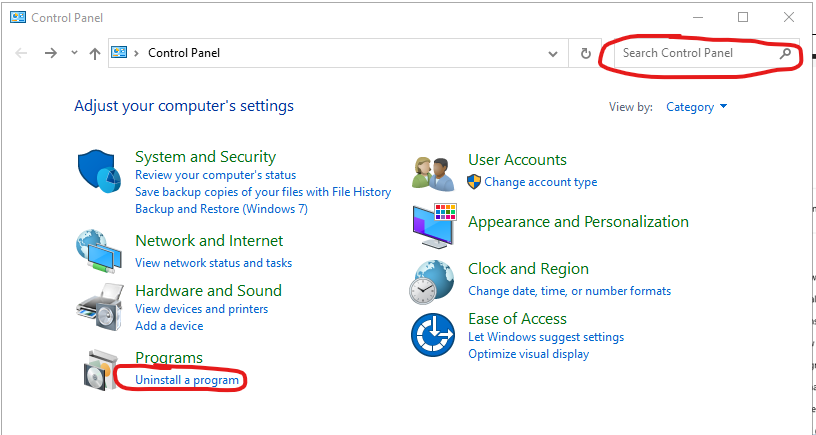This screenshot has width=816, height=435.
Task: Expand the address bar history dropdown
Action: click(553, 54)
